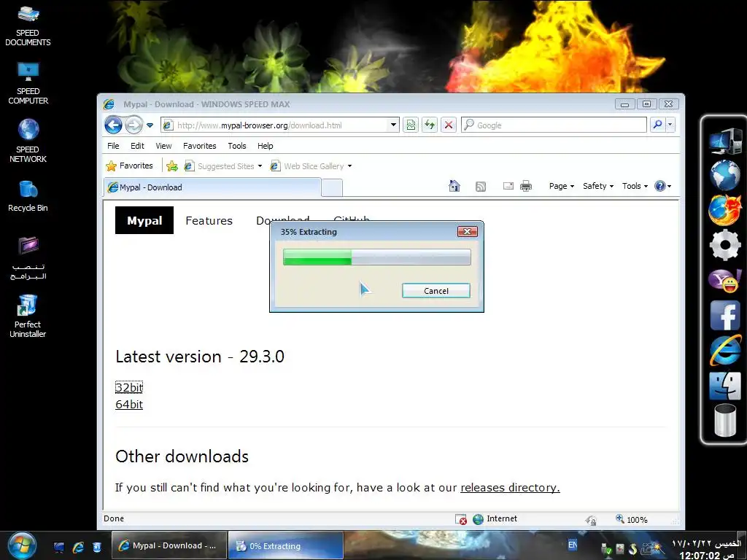Open the Features page link
This screenshot has height=560, width=747.
coord(209,220)
